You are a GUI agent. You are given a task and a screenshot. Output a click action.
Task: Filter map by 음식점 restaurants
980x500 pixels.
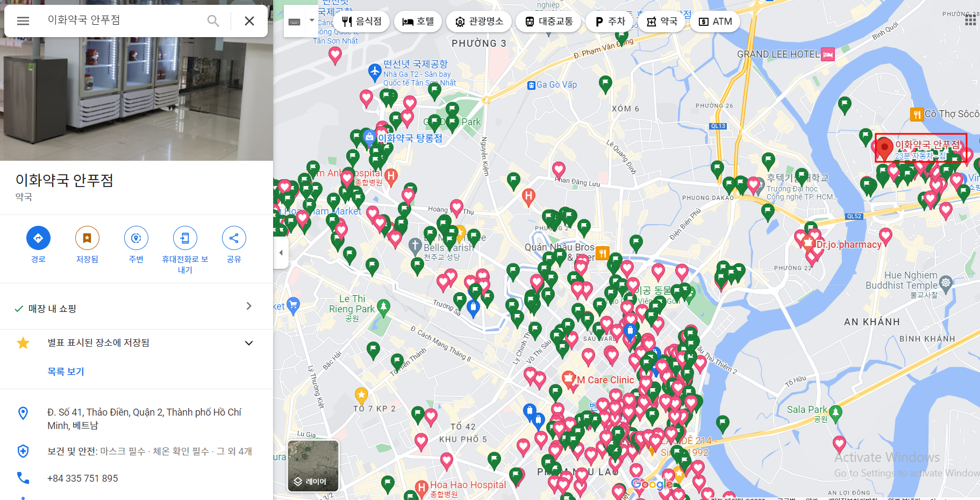362,22
